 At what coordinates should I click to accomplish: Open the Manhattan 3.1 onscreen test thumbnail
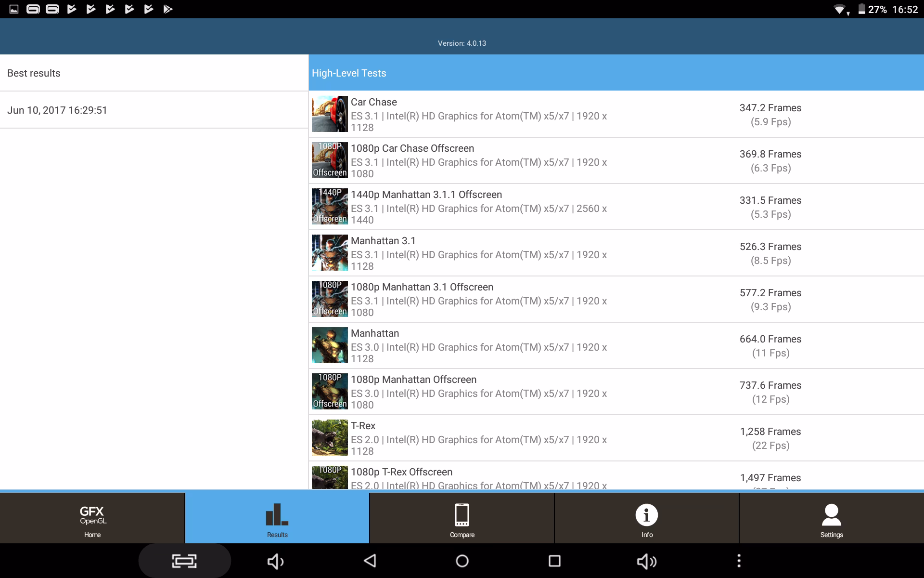coord(330,253)
